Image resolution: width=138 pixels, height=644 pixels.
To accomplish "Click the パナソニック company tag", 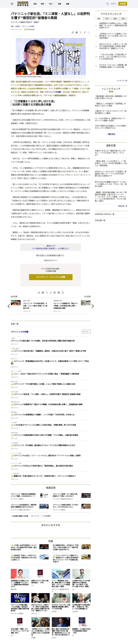I will [x=35, y=516].
